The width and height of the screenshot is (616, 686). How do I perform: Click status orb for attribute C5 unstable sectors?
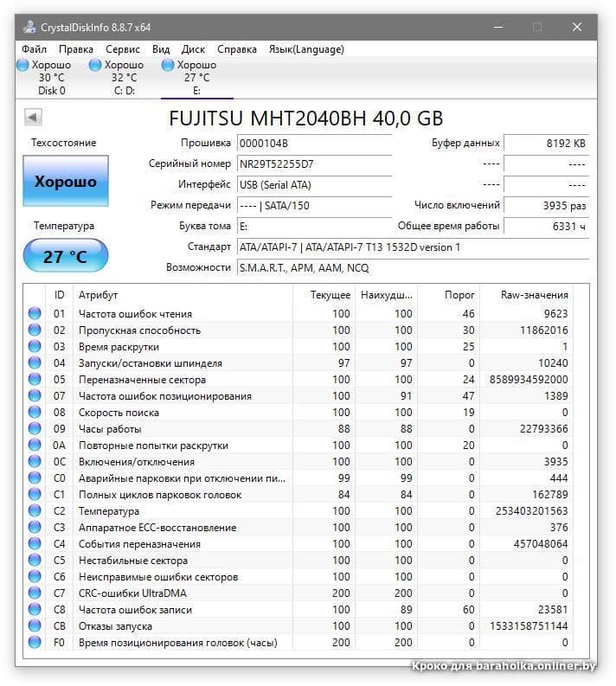coord(35,560)
